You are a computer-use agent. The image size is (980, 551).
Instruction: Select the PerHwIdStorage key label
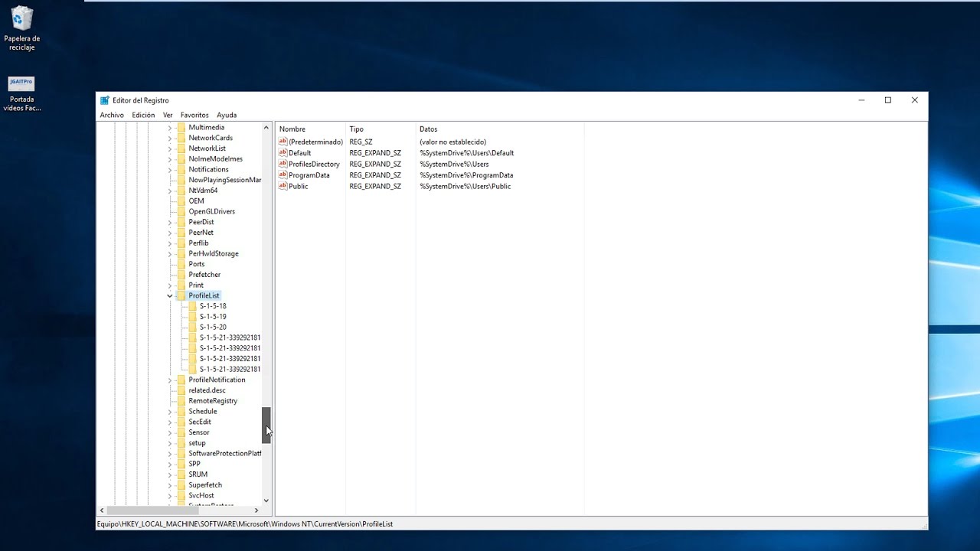coord(214,253)
